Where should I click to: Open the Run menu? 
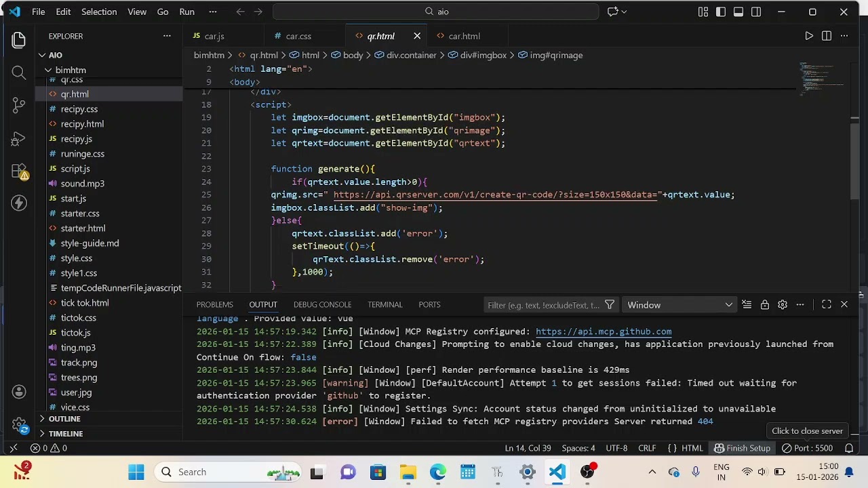pos(187,12)
